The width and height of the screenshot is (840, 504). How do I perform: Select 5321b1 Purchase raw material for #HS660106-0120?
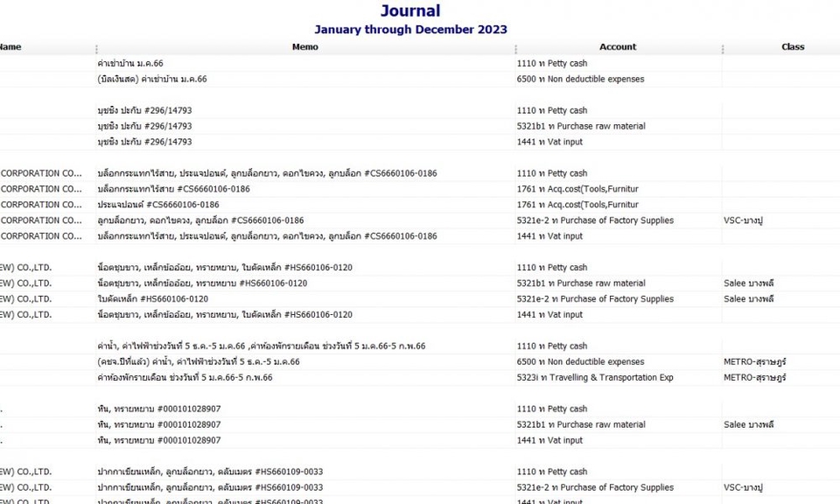pos(581,283)
